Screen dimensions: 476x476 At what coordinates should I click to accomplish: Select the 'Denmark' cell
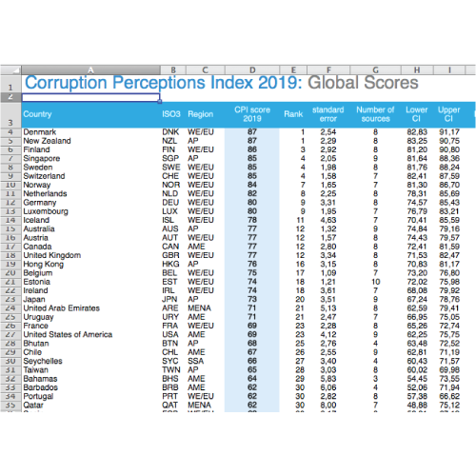[90, 132]
